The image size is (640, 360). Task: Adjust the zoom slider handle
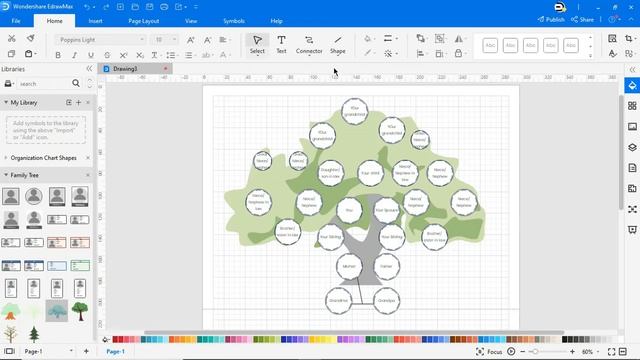pos(535,351)
